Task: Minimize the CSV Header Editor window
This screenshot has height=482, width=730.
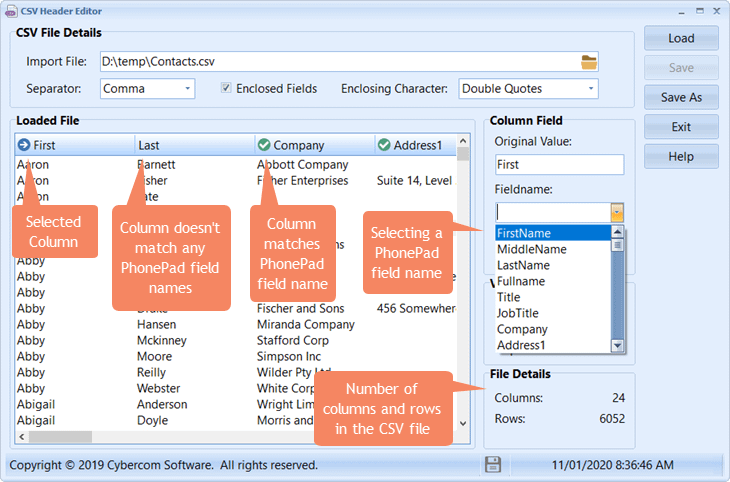Action: coord(682,11)
